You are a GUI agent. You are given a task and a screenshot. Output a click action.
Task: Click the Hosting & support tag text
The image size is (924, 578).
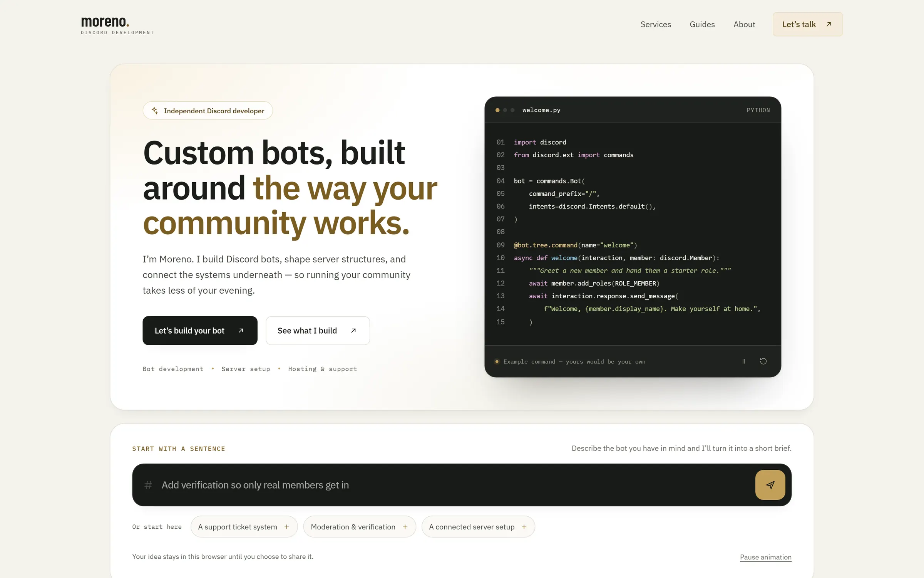322,369
